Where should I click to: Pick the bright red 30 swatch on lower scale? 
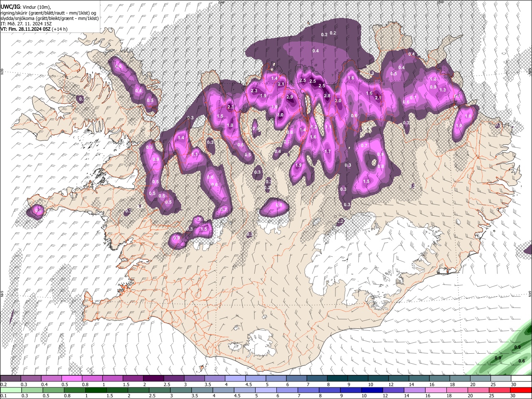point(521,390)
